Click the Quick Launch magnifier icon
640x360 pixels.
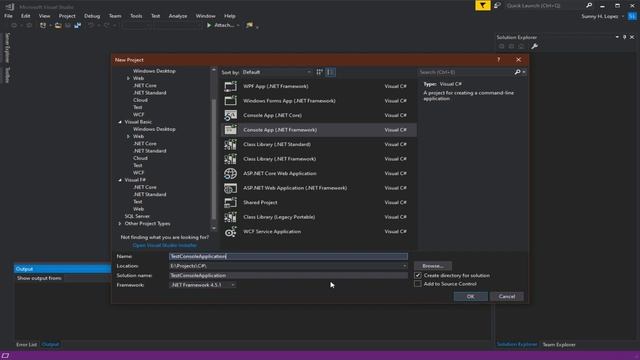tap(589, 5)
